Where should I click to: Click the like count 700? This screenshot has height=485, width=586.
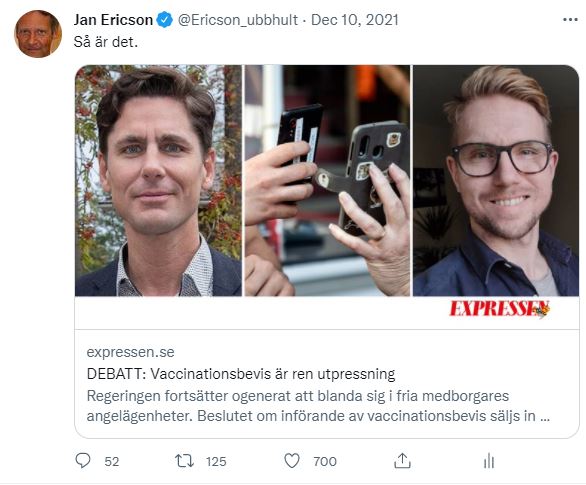click(x=325, y=461)
